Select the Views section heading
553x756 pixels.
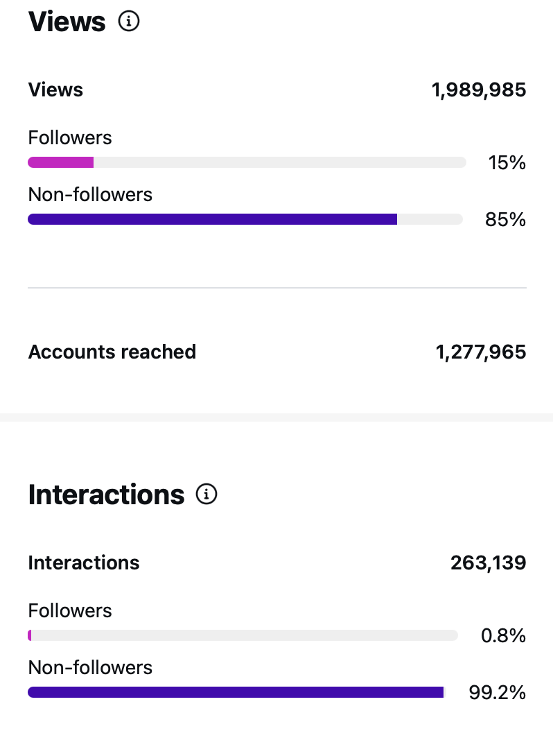click(x=67, y=22)
